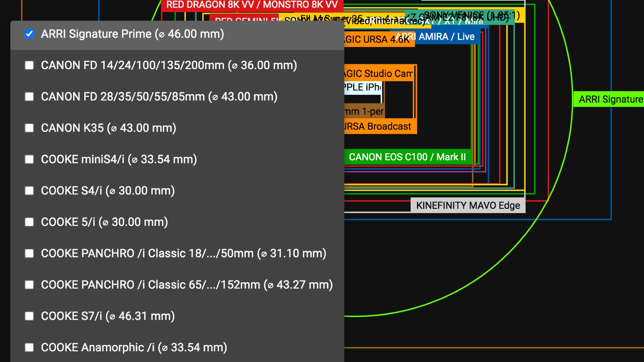
Task: Enable the COOKE S4/i lens
Action: (x=29, y=190)
